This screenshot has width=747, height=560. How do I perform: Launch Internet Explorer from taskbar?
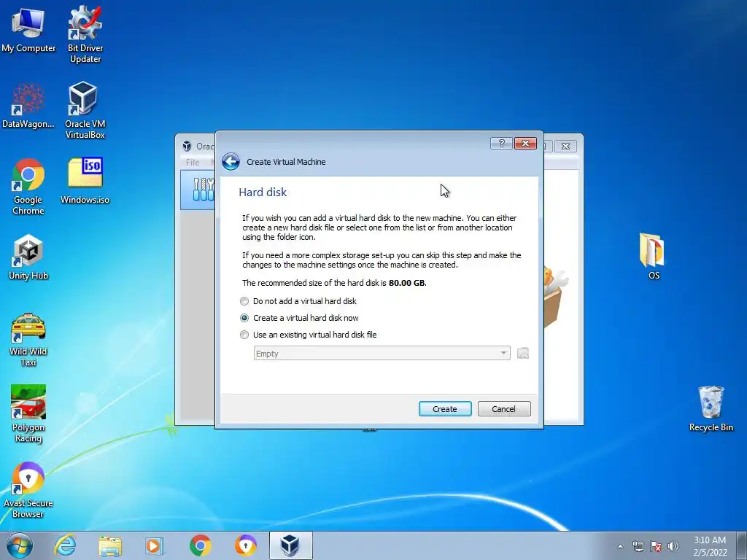65,545
